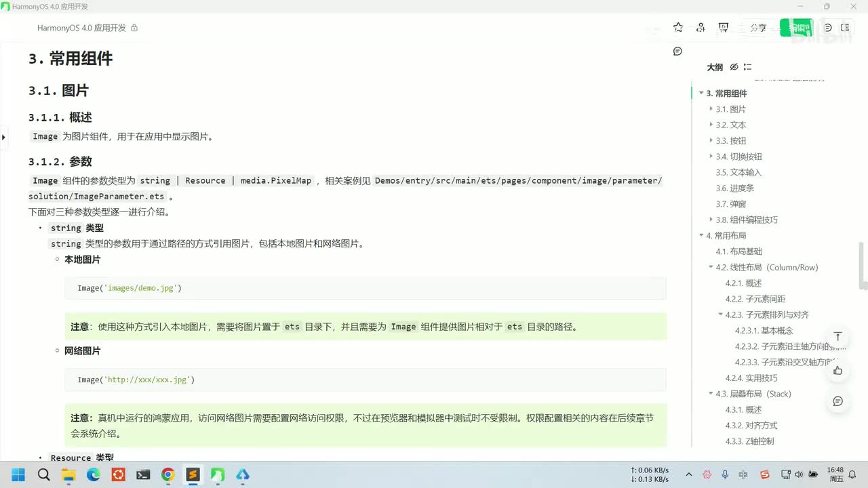Open Microsoft Edge from the taskbar

pyautogui.click(x=94, y=474)
